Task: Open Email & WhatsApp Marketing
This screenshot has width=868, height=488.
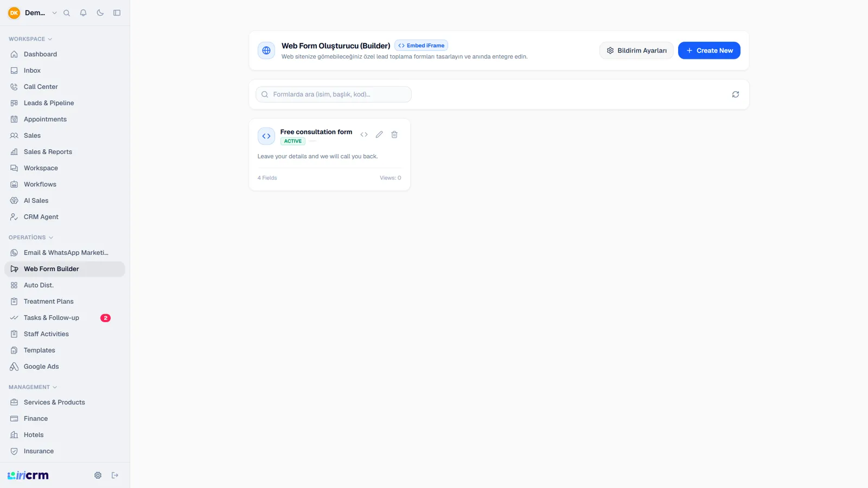Action: (65, 253)
